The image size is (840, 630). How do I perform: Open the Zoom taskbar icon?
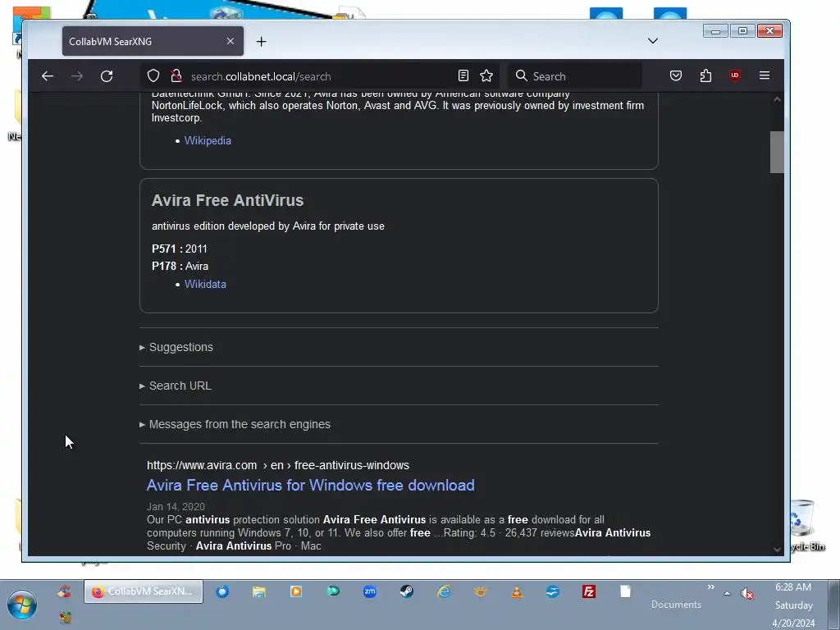pos(370,591)
